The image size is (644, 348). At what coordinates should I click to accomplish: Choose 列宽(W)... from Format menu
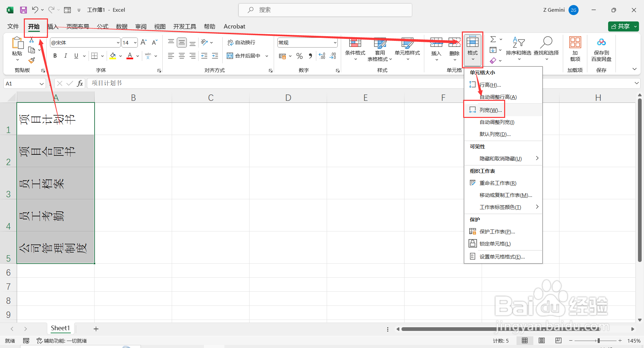tap(503, 110)
